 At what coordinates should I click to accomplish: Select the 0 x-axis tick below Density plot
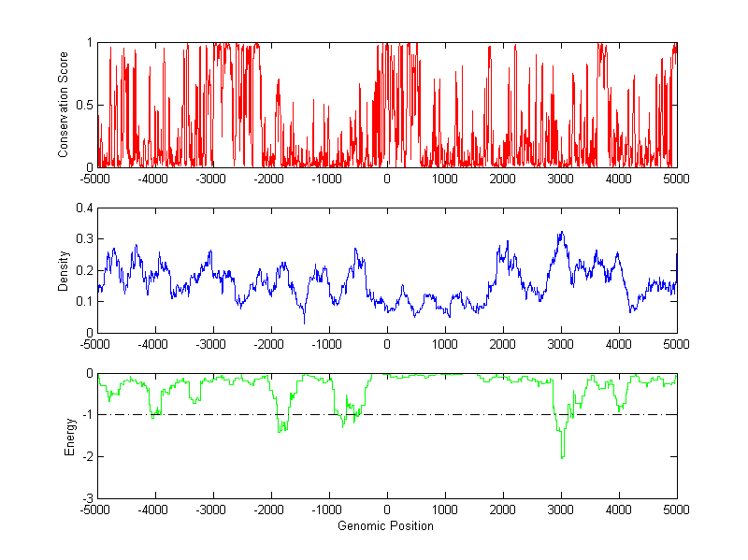tap(387, 344)
